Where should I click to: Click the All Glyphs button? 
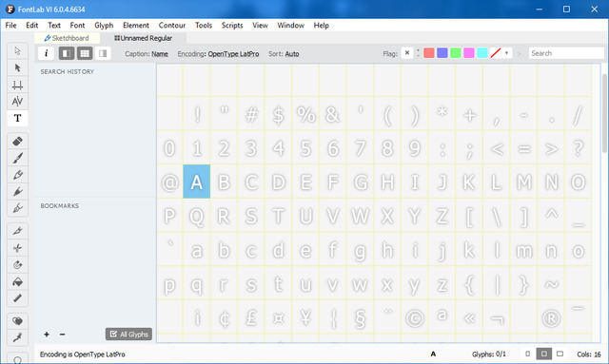(129, 335)
